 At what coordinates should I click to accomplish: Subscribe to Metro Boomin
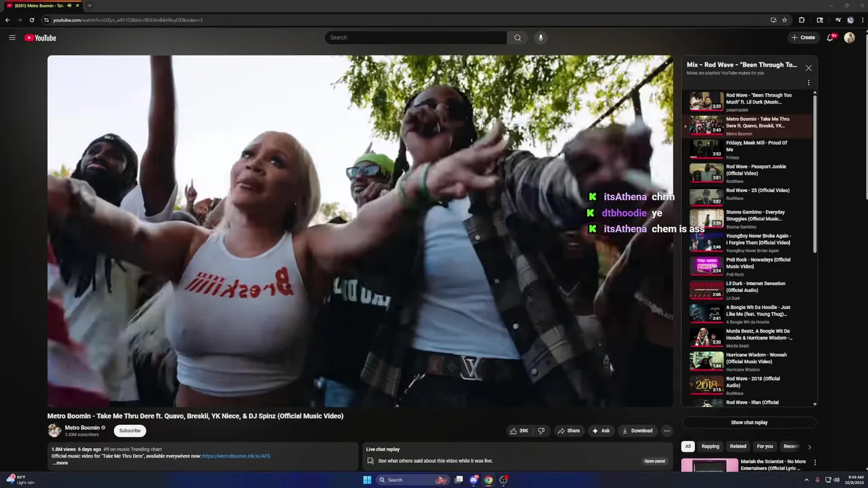130,430
